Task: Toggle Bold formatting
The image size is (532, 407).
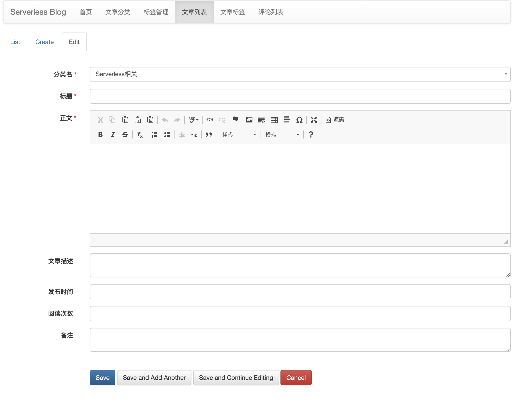Action: pyautogui.click(x=100, y=134)
